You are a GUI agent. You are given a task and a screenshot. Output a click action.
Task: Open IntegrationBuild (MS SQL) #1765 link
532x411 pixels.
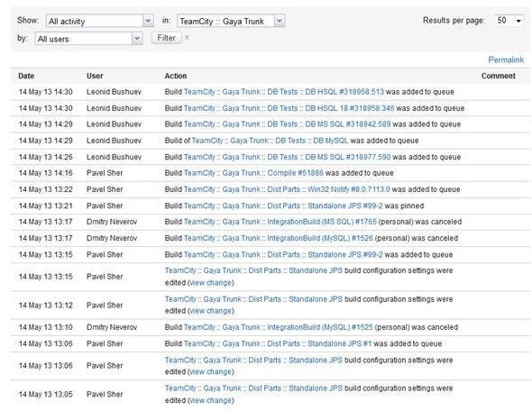point(322,222)
